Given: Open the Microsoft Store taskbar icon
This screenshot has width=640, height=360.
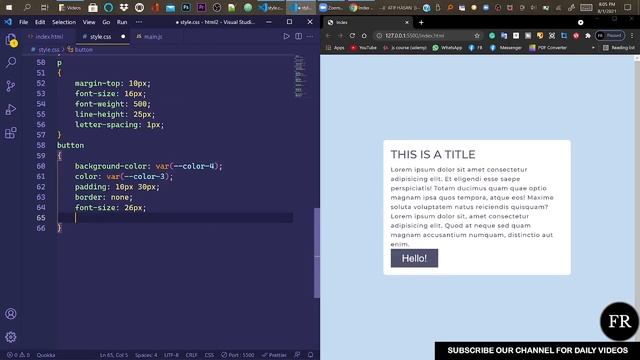Looking at the screenshot, I should pyautogui.click(x=93, y=7).
